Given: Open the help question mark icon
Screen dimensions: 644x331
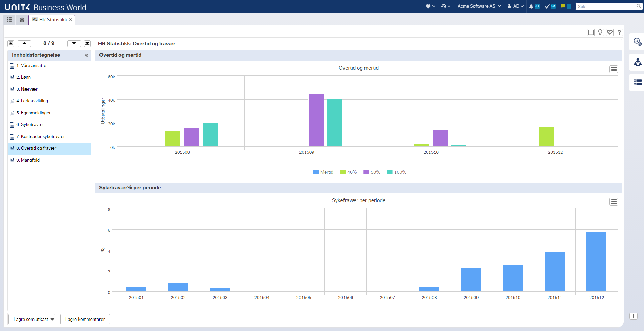Looking at the screenshot, I should (619, 32).
